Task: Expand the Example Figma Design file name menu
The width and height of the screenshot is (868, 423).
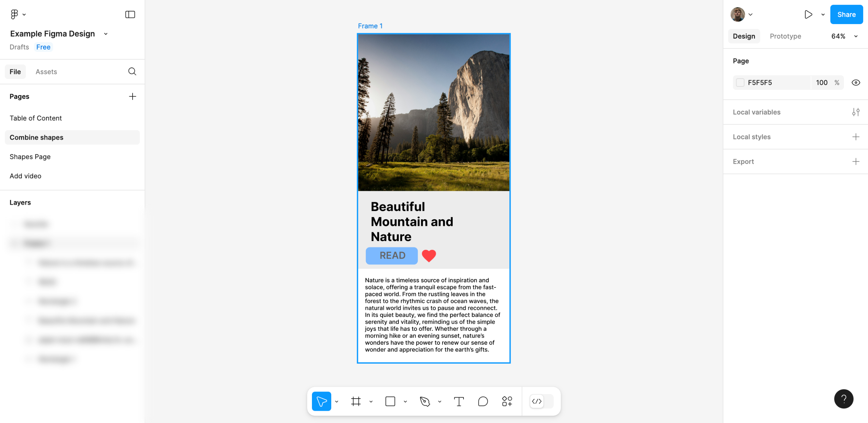Action: tap(106, 34)
